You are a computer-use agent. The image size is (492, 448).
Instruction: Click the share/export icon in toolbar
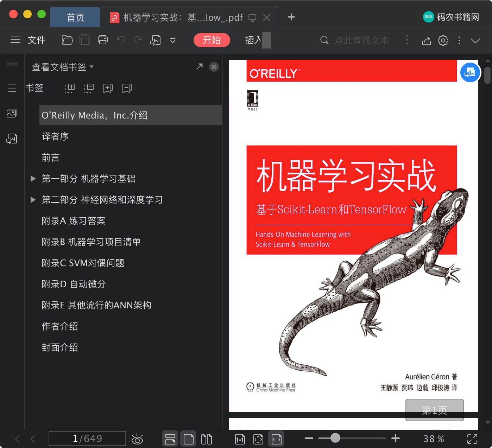[427, 41]
